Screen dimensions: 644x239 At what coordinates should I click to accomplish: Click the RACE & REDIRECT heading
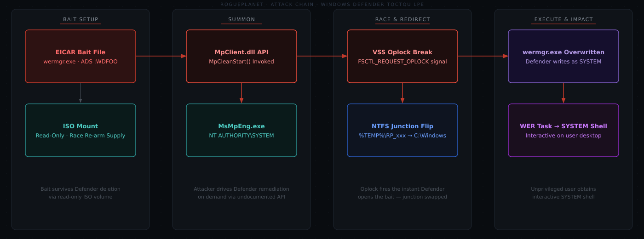point(402,19)
